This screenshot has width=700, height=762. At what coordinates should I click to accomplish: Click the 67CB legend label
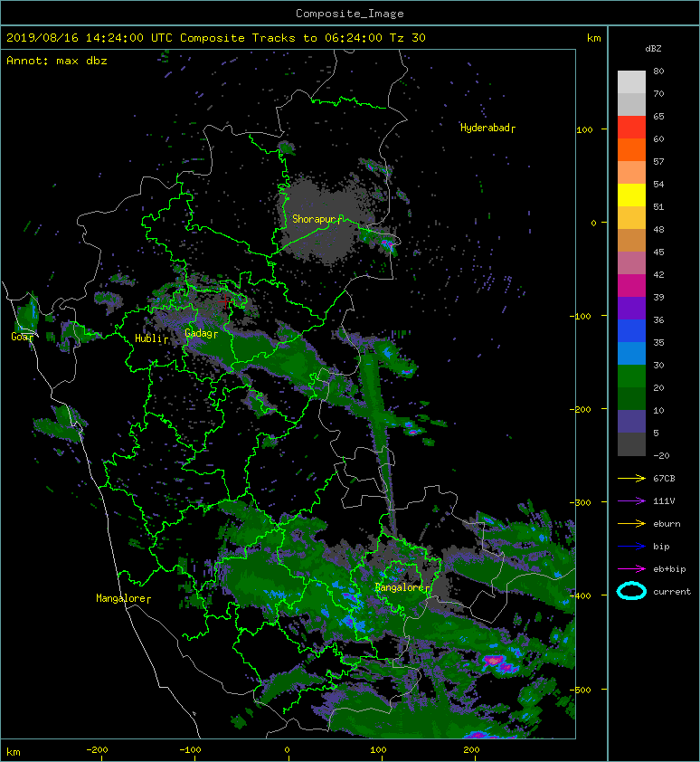point(664,478)
